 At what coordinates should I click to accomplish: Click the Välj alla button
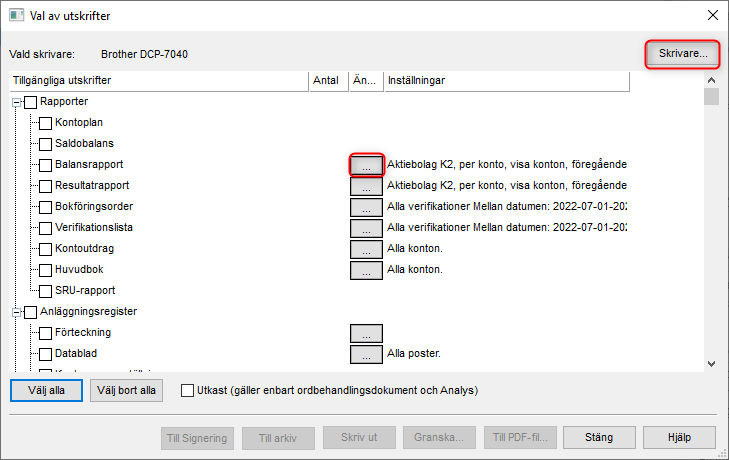46,390
